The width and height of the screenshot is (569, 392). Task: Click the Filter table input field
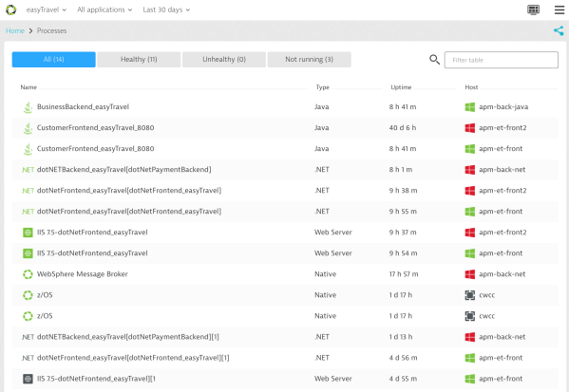pos(502,60)
